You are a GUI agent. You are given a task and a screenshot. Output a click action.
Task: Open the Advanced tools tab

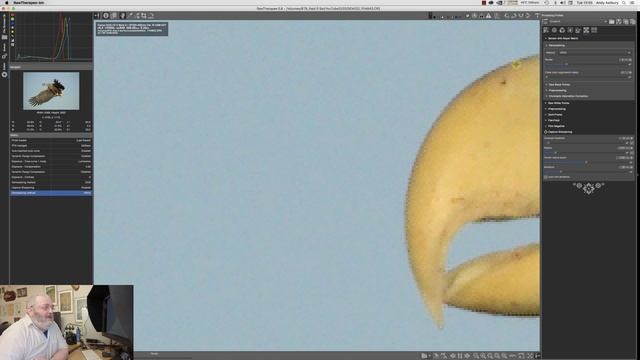point(569,30)
